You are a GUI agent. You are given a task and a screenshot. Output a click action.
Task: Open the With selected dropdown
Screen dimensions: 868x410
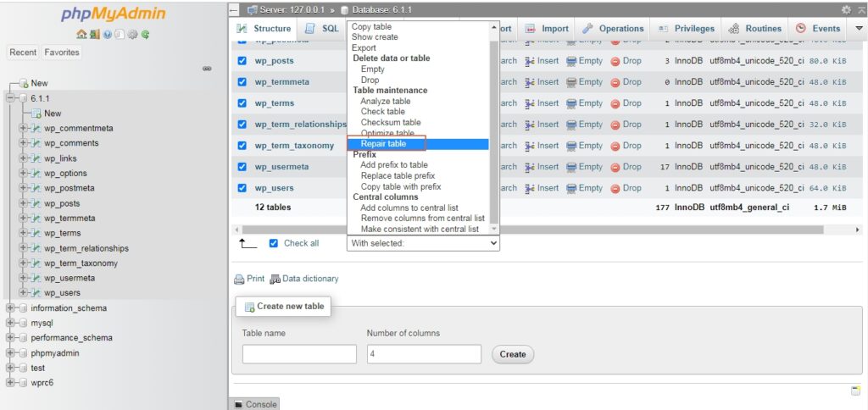[x=424, y=243]
